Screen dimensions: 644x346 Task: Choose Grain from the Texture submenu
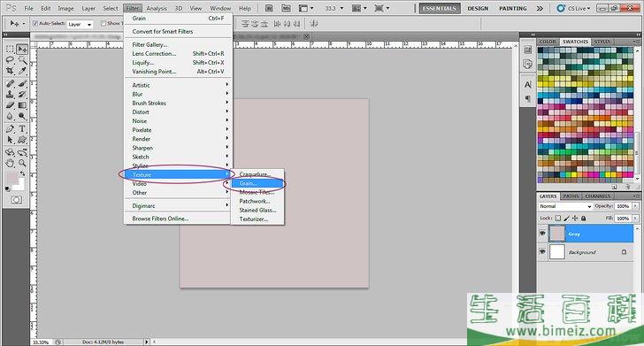coord(257,183)
